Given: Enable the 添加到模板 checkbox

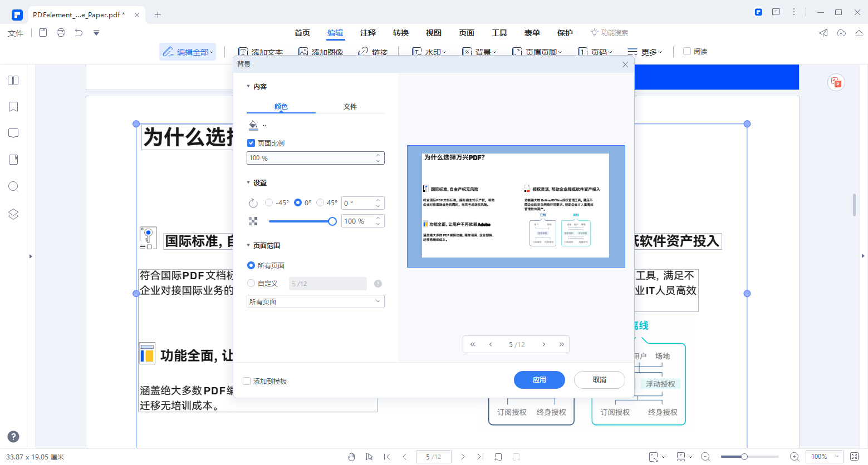Looking at the screenshot, I should 246,381.
